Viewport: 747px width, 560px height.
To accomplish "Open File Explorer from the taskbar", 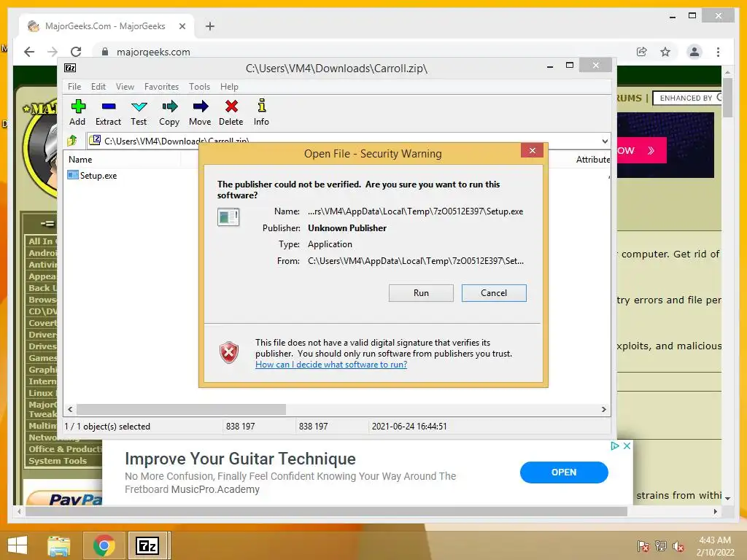I will tap(58, 545).
